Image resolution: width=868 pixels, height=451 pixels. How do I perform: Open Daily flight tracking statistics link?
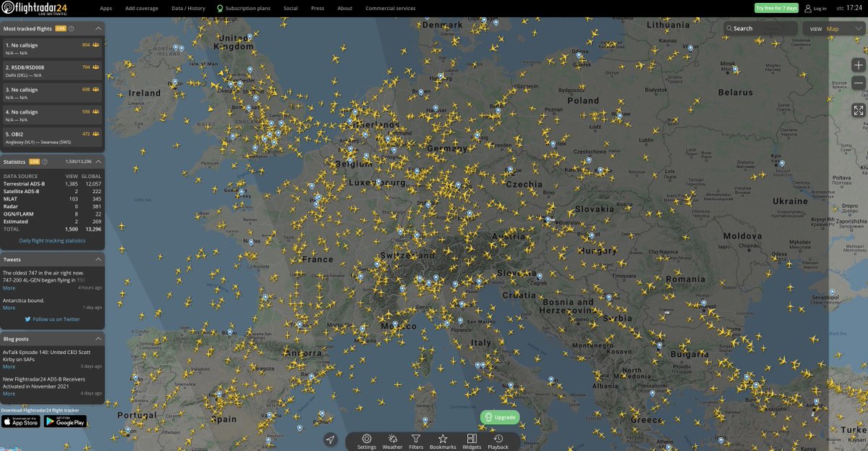click(x=52, y=240)
